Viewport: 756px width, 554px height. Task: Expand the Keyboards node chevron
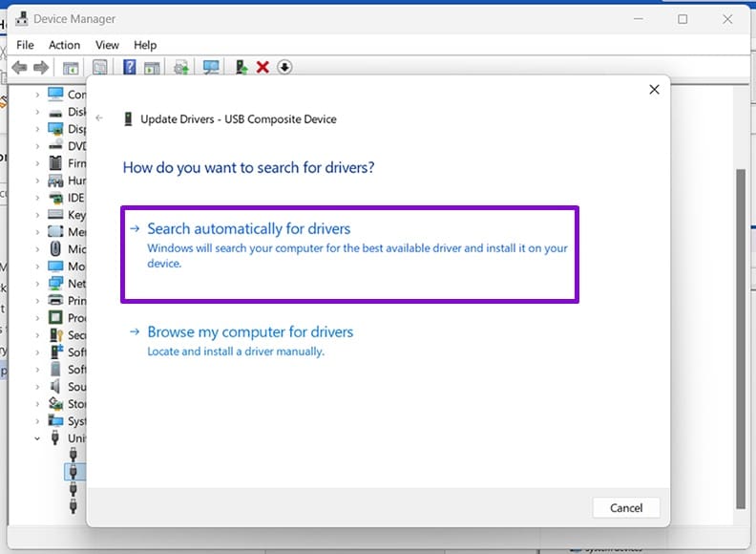pyautogui.click(x=37, y=215)
